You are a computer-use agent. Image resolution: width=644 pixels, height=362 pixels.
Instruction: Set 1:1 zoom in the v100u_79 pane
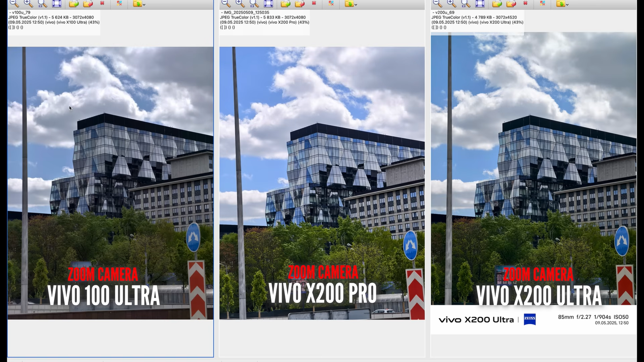pyautogui.click(x=42, y=4)
